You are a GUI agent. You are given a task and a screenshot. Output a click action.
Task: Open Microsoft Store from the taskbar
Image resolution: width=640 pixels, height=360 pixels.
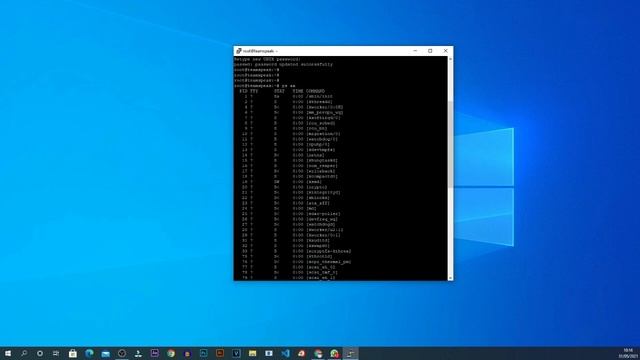click(x=73, y=353)
